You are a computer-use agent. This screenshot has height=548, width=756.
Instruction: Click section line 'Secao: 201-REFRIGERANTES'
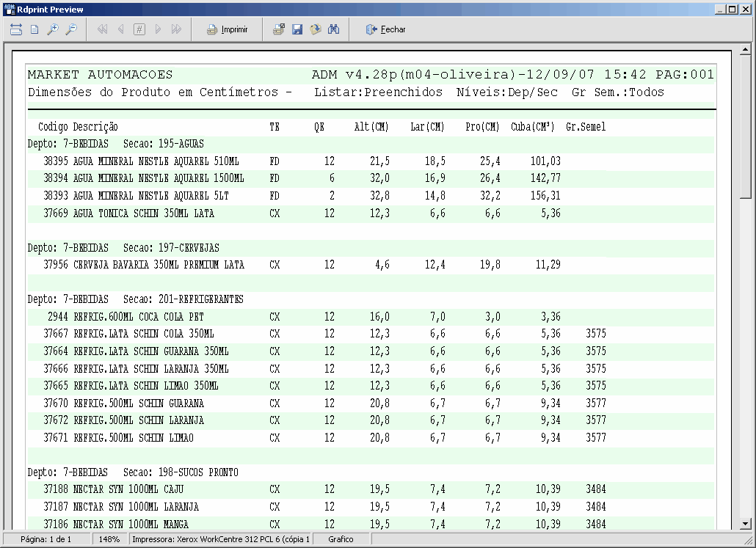(183, 299)
